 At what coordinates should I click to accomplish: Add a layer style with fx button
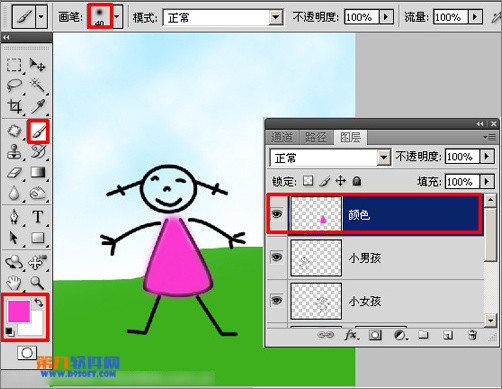click(352, 335)
